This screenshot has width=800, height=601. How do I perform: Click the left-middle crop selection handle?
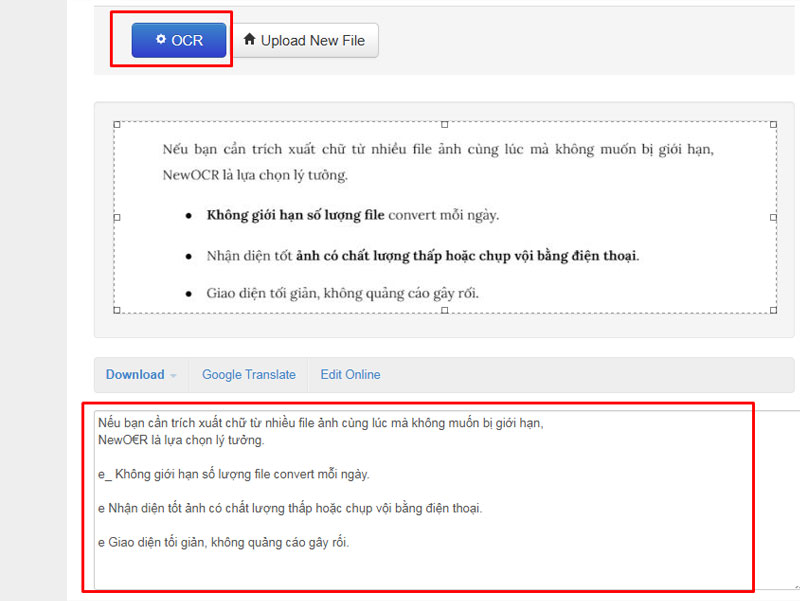click(x=117, y=217)
